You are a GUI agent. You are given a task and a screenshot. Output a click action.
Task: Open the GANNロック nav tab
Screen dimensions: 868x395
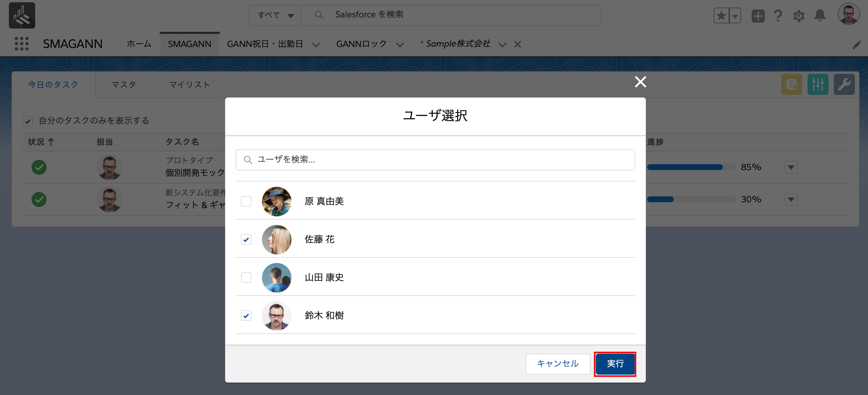pyautogui.click(x=362, y=44)
